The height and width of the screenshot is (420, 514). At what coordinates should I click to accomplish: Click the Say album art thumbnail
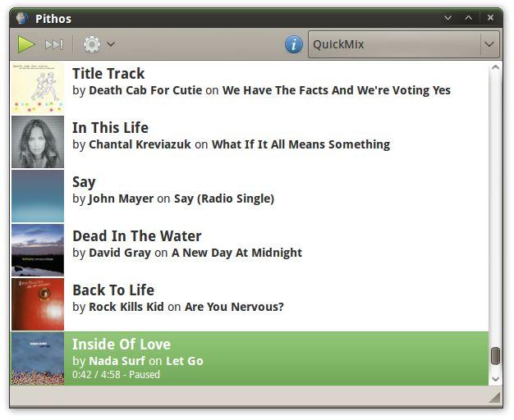pyautogui.click(x=38, y=196)
